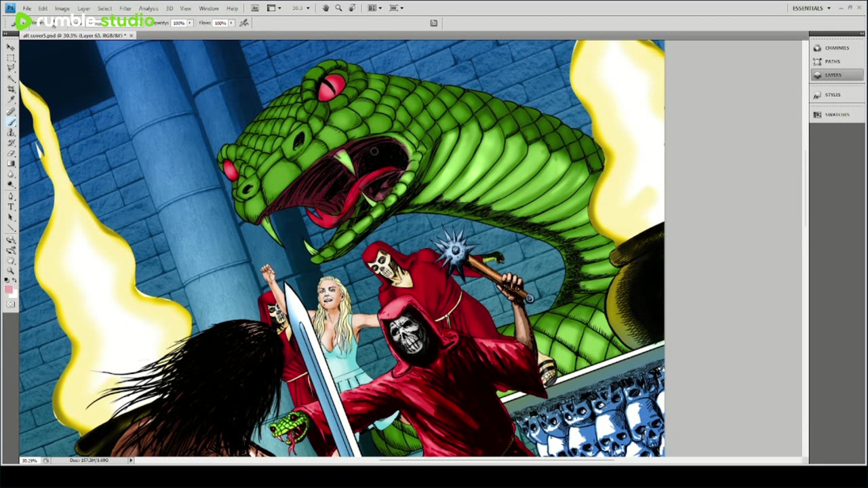Open the Flow slider arrow
The width and height of the screenshot is (868, 488).
231,23
